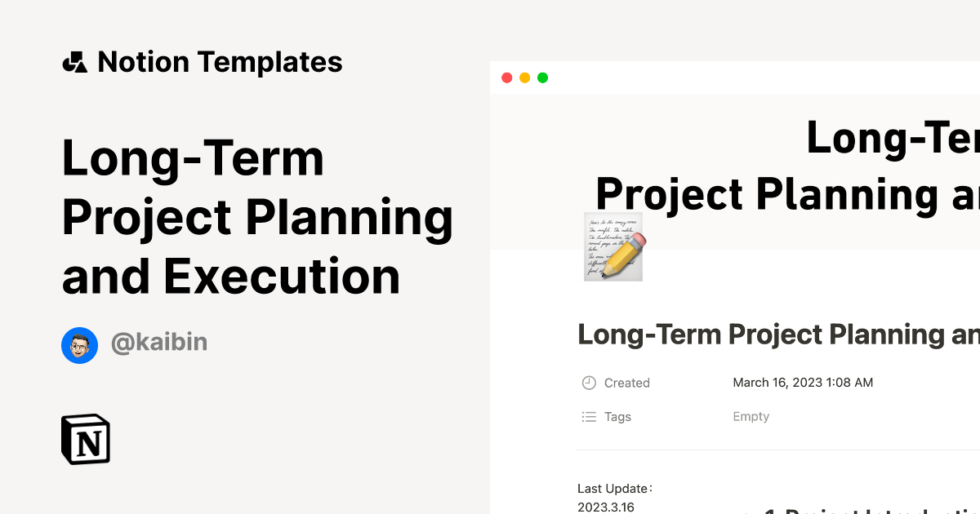Click the pencil memo page emoji icon
Viewport: 980px width, 514px height.
[612, 246]
